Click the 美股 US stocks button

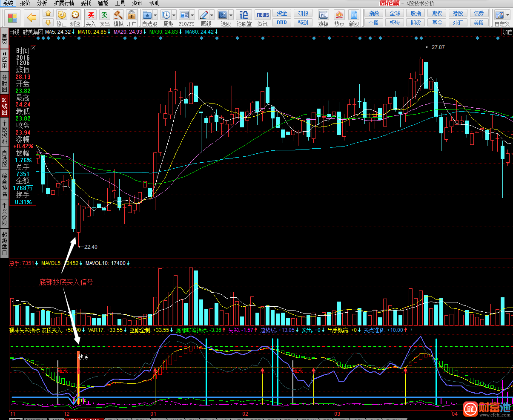point(479,23)
